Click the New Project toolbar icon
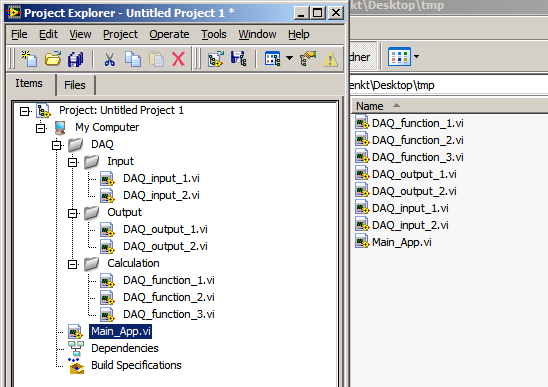Image resolution: width=548 pixels, height=387 pixels. click(x=29, y=58)
